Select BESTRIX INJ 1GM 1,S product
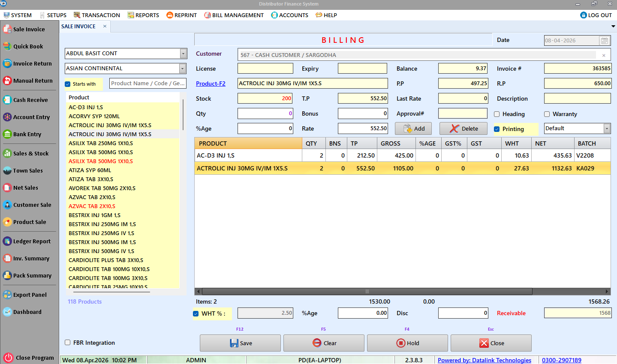The width and height of the screenshot is (617, 364). point(123,215)
